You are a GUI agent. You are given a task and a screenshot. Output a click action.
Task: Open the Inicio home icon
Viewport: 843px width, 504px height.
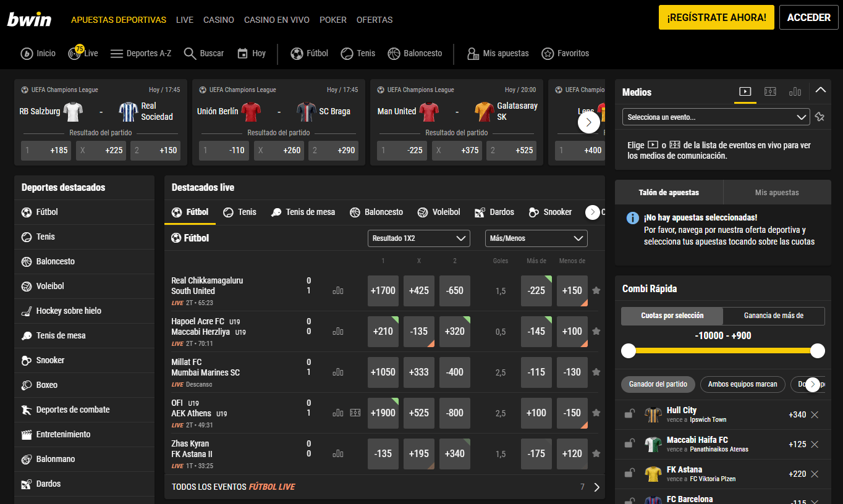pyautogui.click(x=27, y=54)
